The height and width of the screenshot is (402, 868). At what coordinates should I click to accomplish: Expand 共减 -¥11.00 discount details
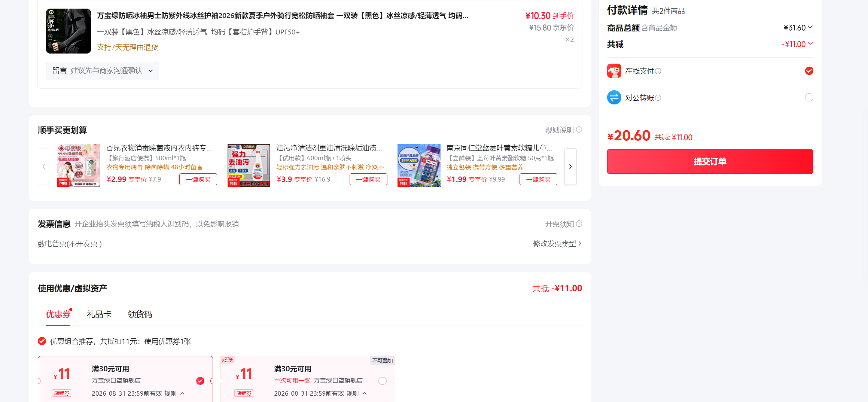798,44
